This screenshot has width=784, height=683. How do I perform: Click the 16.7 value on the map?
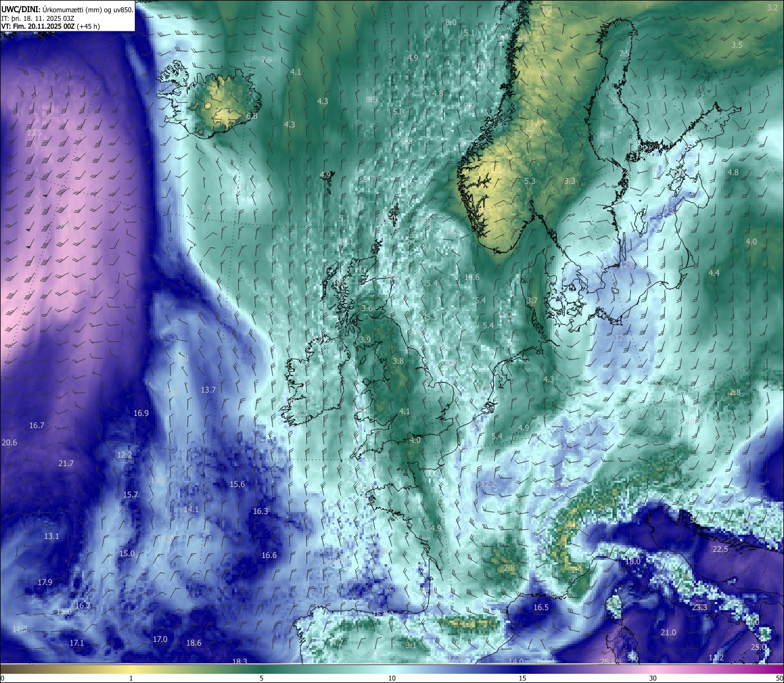(x=37, y=426)
